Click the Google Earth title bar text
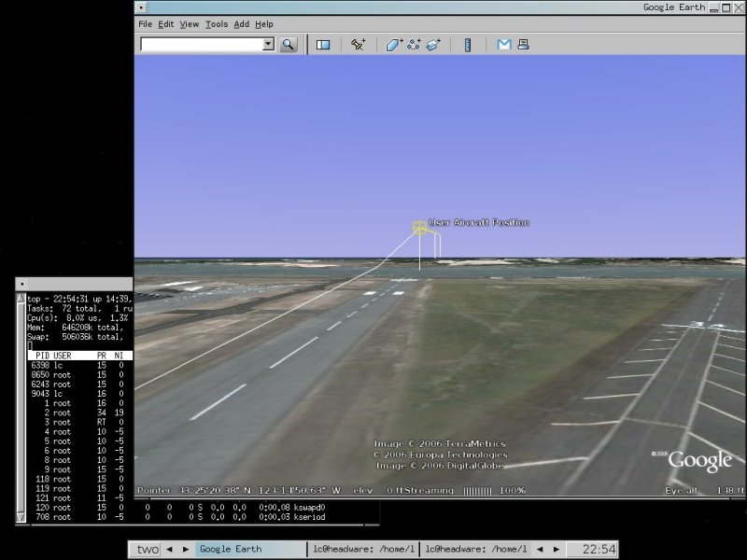The height and width of the screenshot is (560, 747). 674,7
